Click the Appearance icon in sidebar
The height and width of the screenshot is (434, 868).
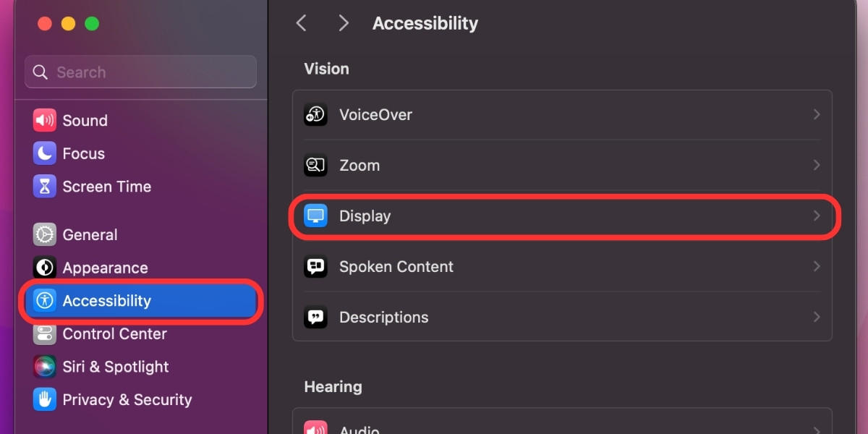pos(44,268)
